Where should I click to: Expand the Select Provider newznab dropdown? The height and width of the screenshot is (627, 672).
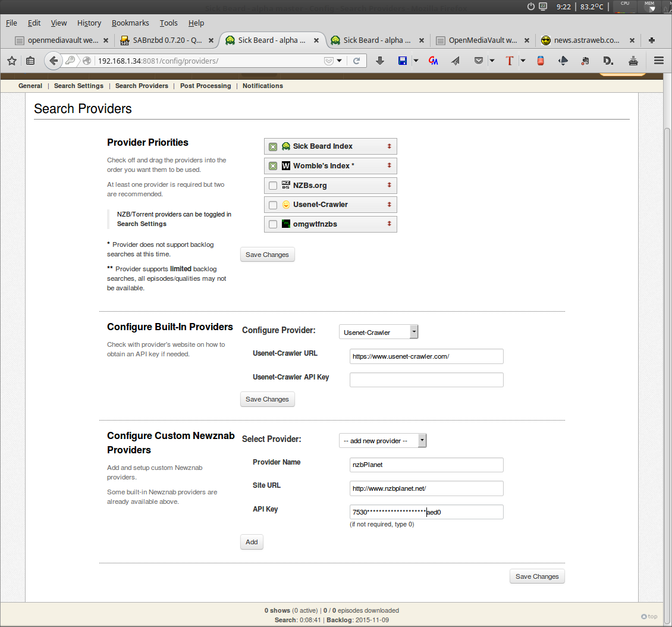click(382, 441)
